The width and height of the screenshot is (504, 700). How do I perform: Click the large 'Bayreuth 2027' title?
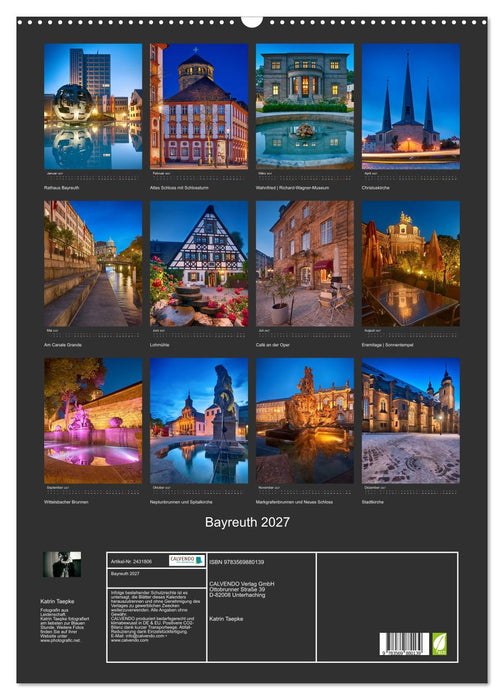tap(247, 522)
